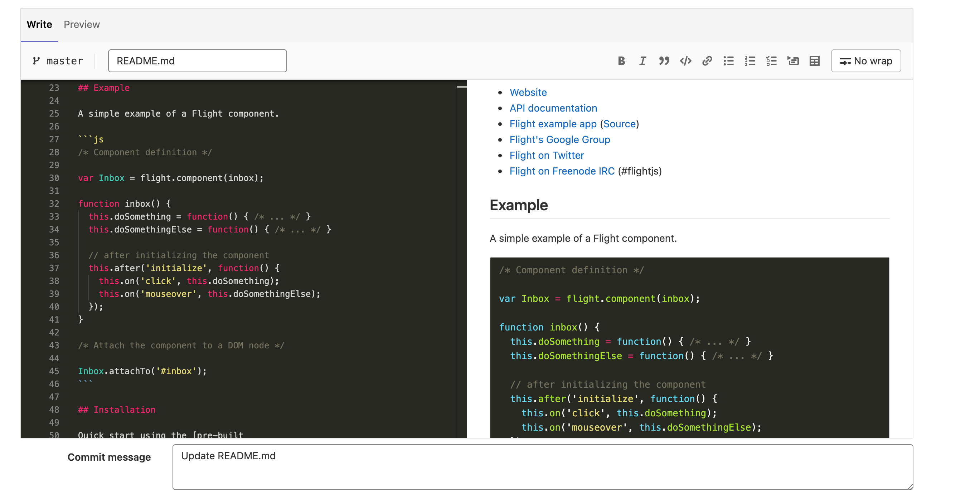The width and height of the screenshot is (980, 490).
Task: Click the Italic formatting icon
Action: (642, 61)
